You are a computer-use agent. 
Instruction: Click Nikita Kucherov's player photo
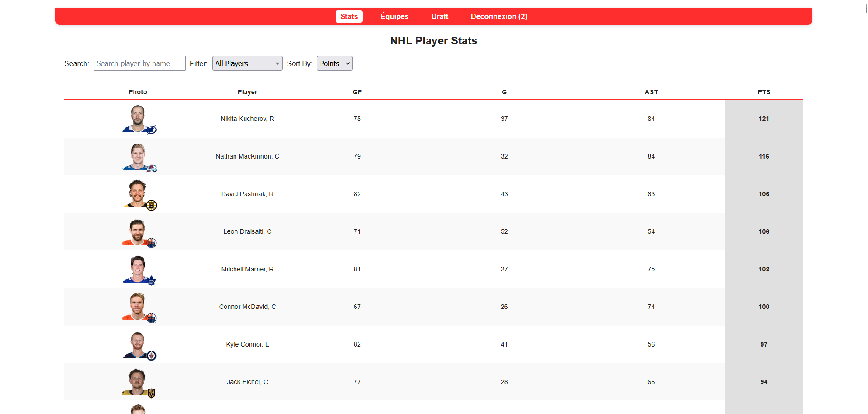pyautogui.click(x=138, y=119)
